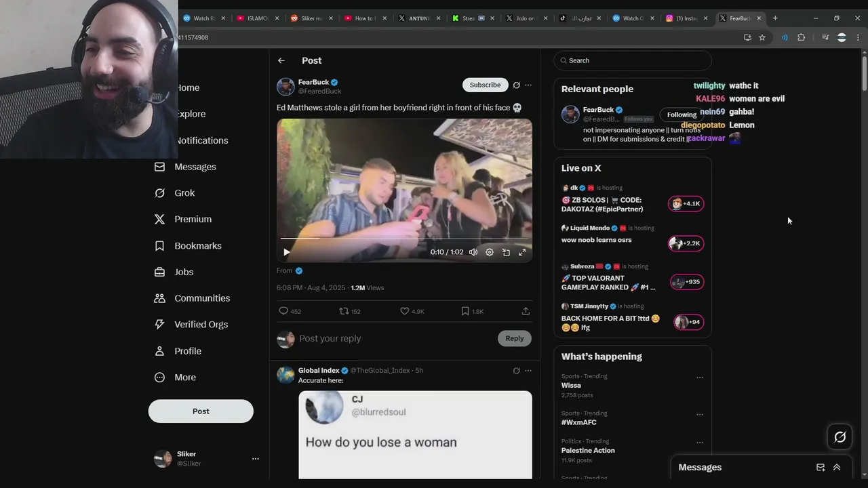868x488 pixels.
Task: Play the video in the post
Action: tap(287, 252)
